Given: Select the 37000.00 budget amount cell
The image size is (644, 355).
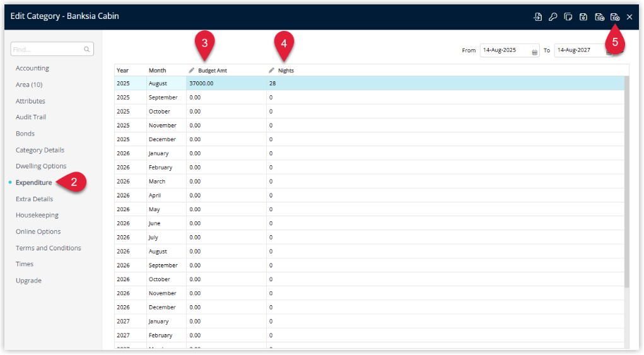Looking at the screenshot, I should click(x=226, y=83).
